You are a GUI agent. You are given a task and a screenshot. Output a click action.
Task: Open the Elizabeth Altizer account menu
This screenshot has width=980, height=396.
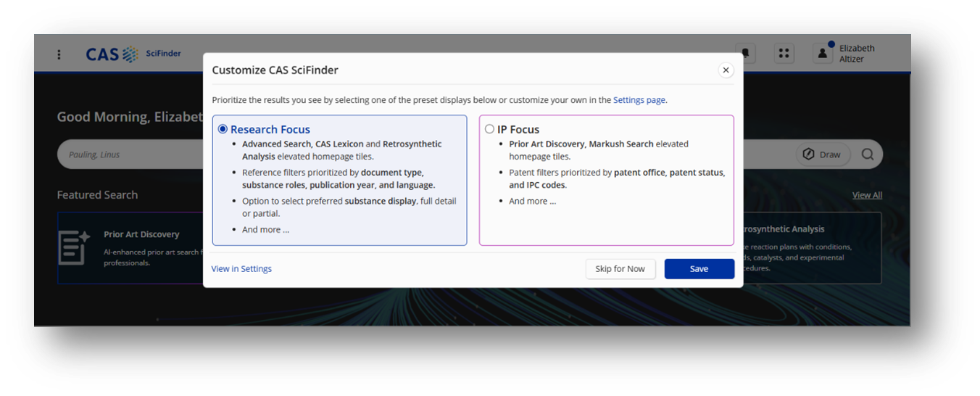(x=823, y=53)
